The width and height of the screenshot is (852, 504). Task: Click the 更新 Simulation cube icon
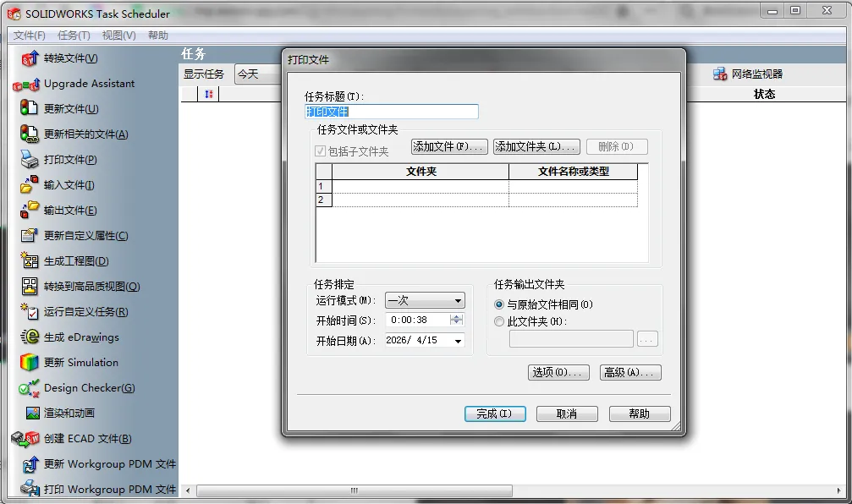coord(30,362)
